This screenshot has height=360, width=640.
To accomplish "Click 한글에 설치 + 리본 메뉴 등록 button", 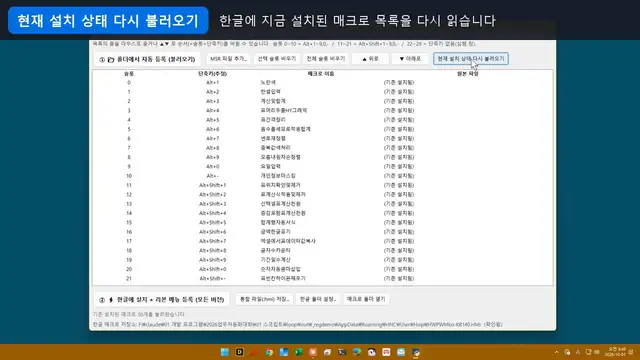I will coord(162,300).
